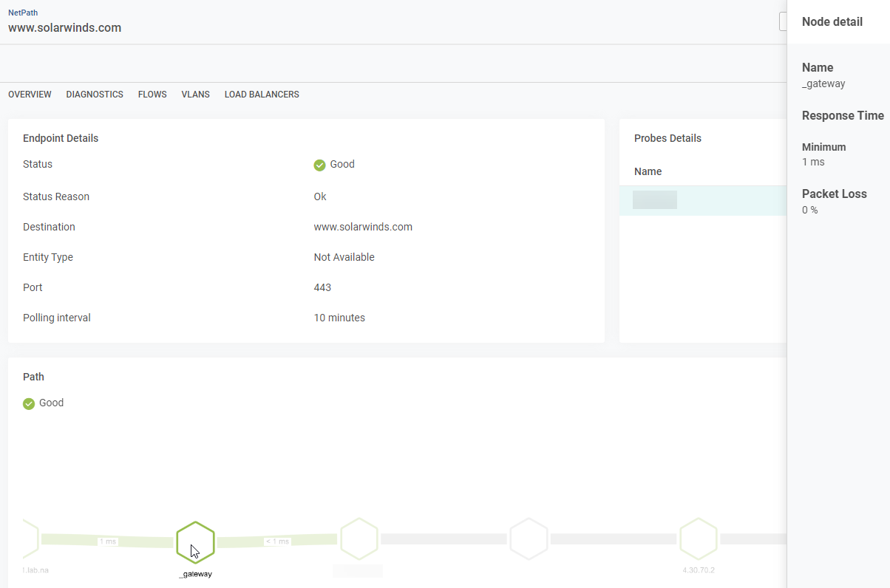Open the LOAD BALANCERS tab
The image size is (890, 588).
(262, 95)
